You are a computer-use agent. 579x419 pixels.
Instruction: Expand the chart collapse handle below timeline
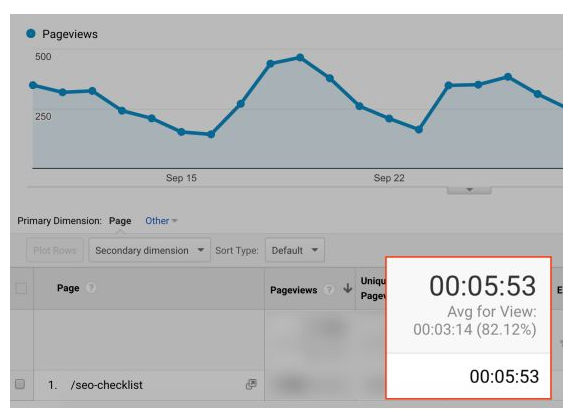(469, 190)
